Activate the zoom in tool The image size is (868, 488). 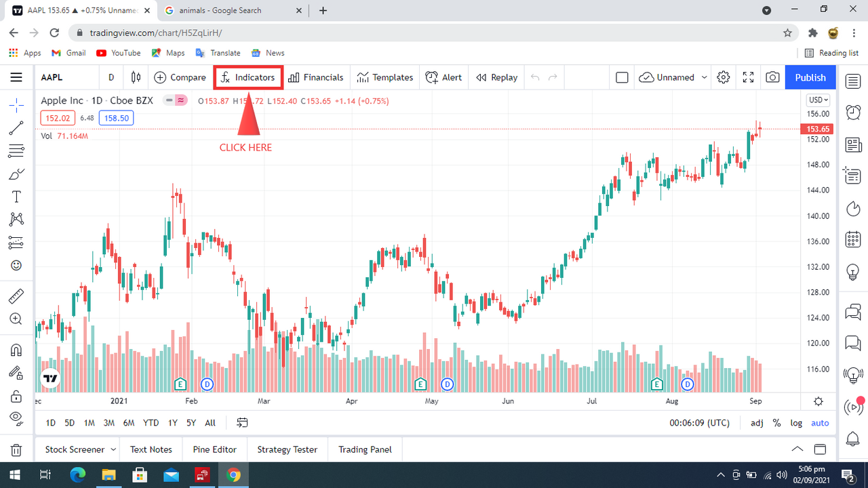[x=16, y=319]
